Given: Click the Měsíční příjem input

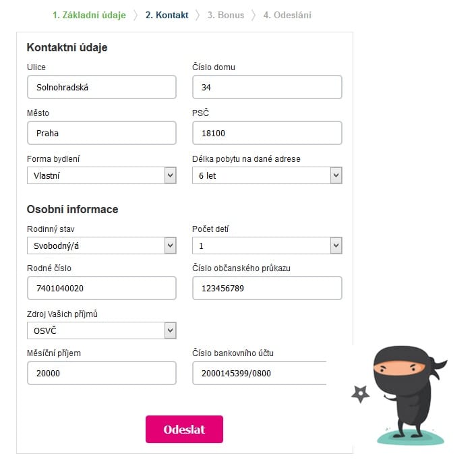Looking at the screenshot, I should (102, 373).
